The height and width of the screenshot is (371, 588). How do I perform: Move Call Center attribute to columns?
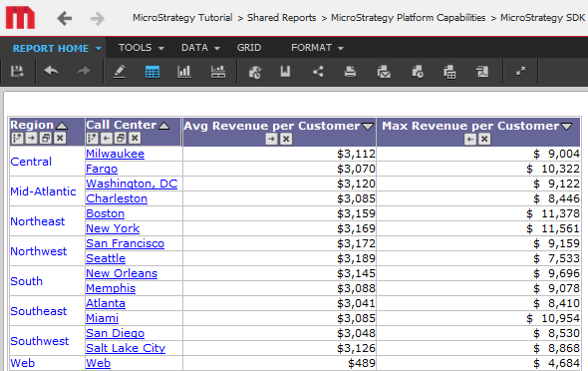(x=93, y=138)
